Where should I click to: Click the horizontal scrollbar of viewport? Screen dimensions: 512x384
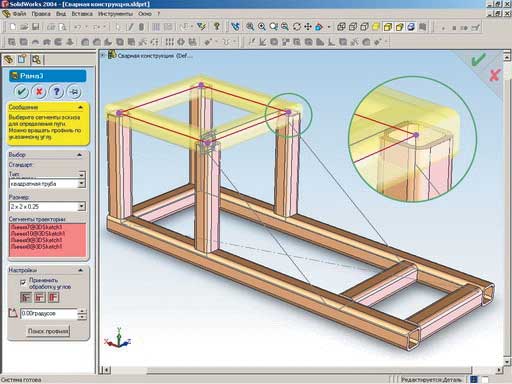coord(309,370)
